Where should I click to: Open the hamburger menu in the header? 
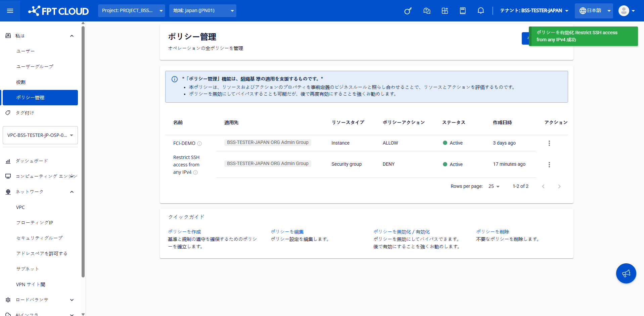point(10,11)
